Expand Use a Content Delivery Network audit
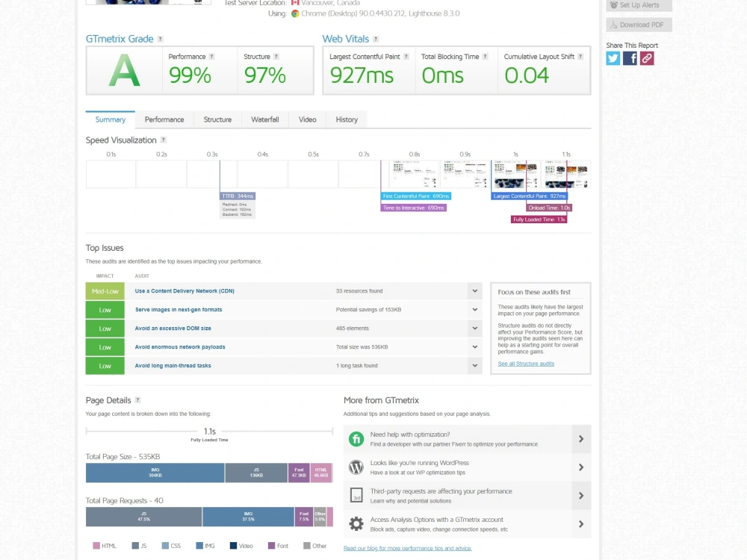Screen dimensions: 747x560 (x=475, y=291)
